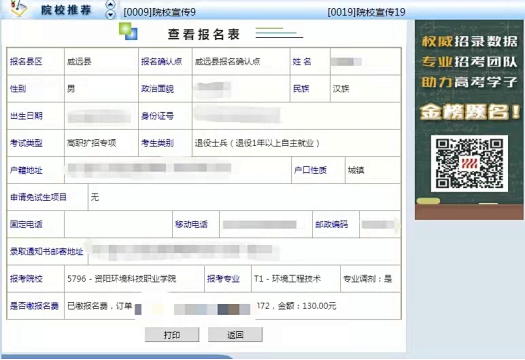This screenshot has width=525, height=360.
Task: Click the 城镇 household type value
Action: coord(356,170)
